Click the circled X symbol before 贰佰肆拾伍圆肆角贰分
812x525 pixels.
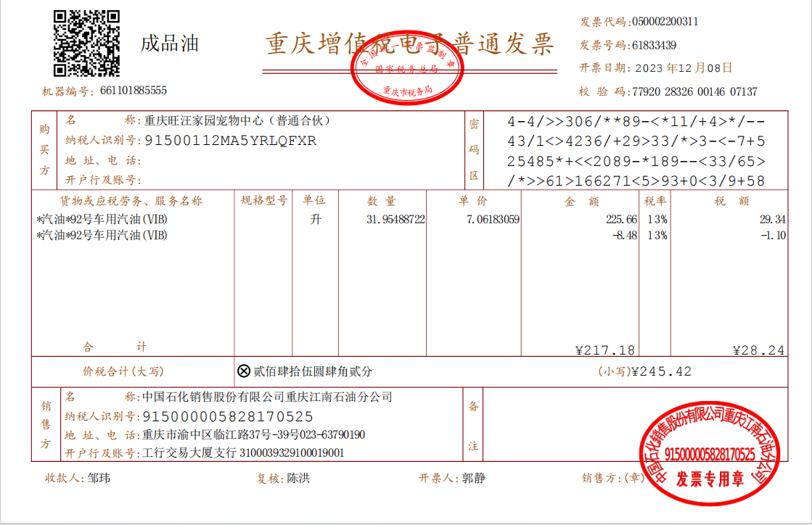click(244, 371)
